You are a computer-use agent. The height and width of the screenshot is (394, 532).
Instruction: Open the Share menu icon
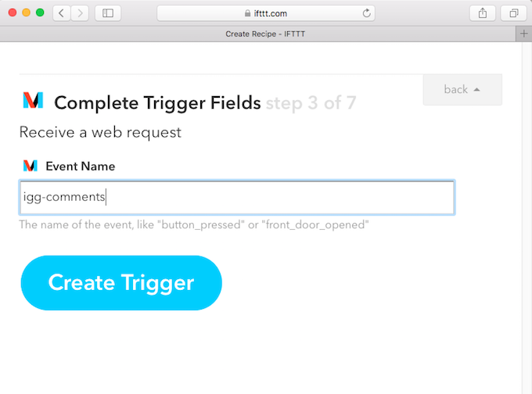pos(483,13)
